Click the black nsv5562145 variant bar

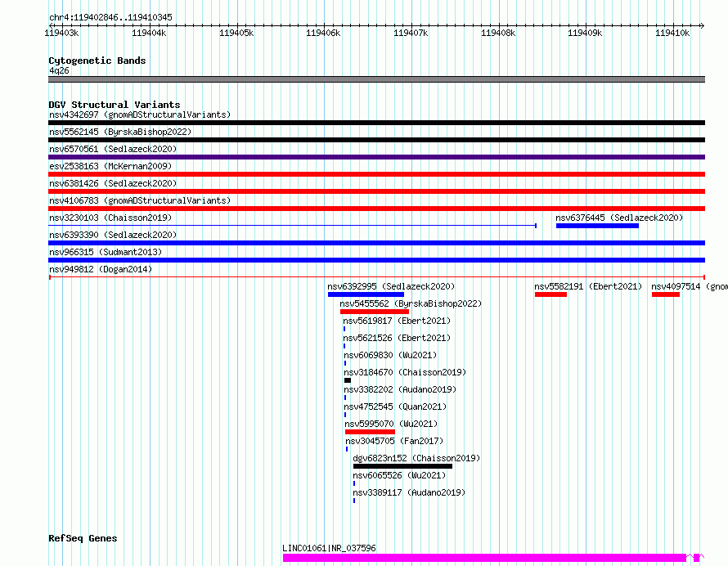coord(376,140)
